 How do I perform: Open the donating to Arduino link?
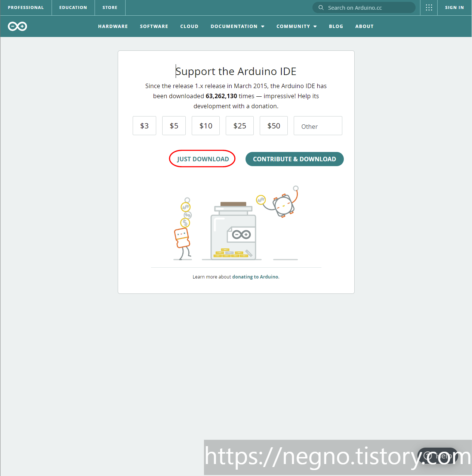[x=256, y=277]
